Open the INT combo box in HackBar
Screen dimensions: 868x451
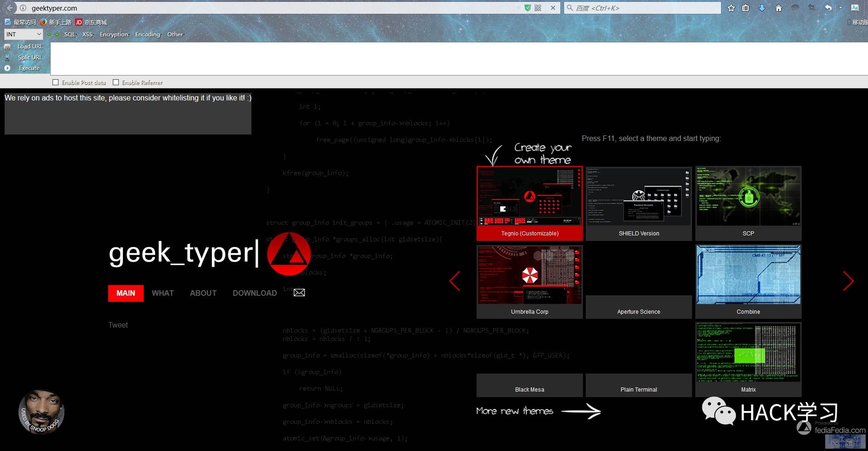pos(23,34)
